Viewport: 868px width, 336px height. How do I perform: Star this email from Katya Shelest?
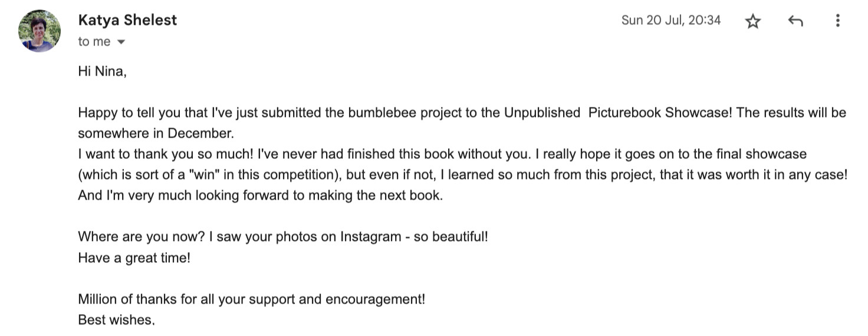click(x=753, y=22)
